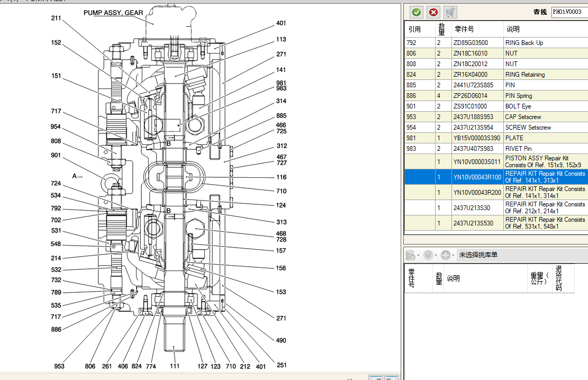Click callout 123 in the diagram
588x380 pixels.
point(215,366)
